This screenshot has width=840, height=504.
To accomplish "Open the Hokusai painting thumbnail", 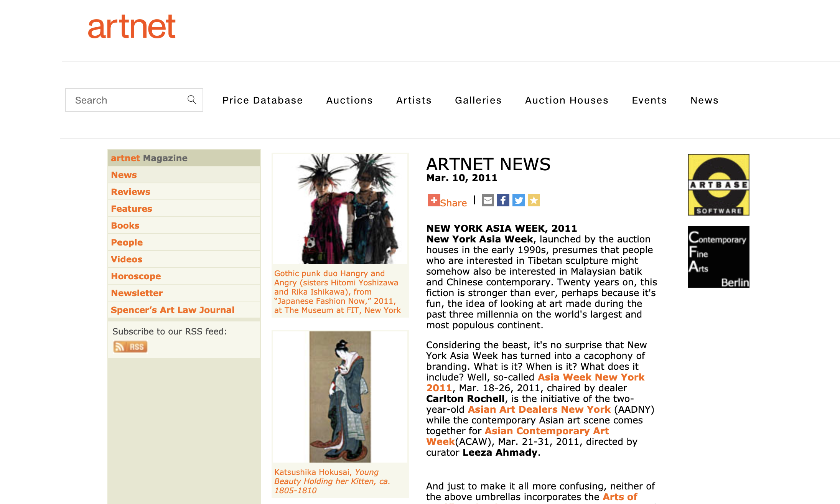I will pyautogui.click(x=340, y=397).
